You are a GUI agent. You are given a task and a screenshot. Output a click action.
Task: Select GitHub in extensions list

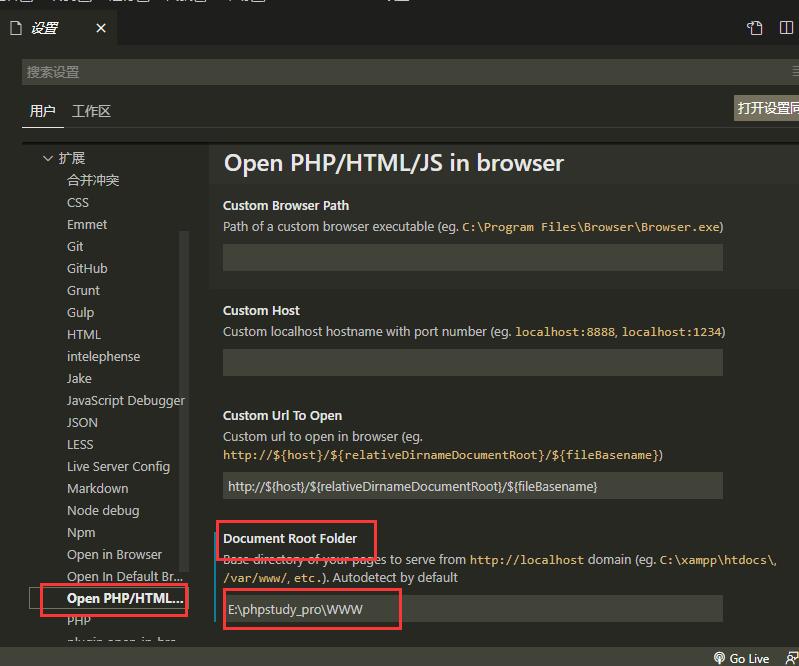[x=87, y=269]
